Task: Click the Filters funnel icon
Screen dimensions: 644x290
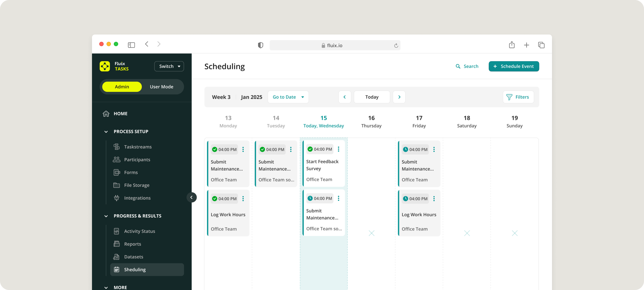Action: point(509,97)
